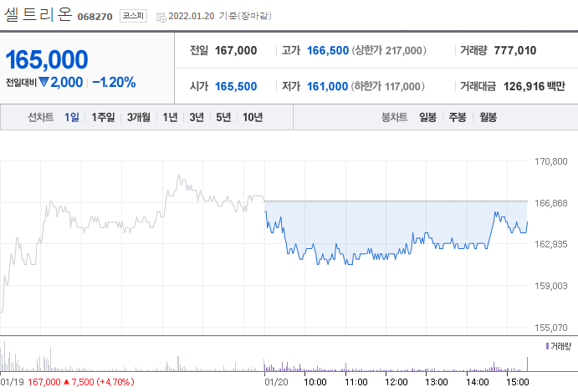
Task: Click the lower limit text 하한가 117,000
Action: [x=388, y=87]
